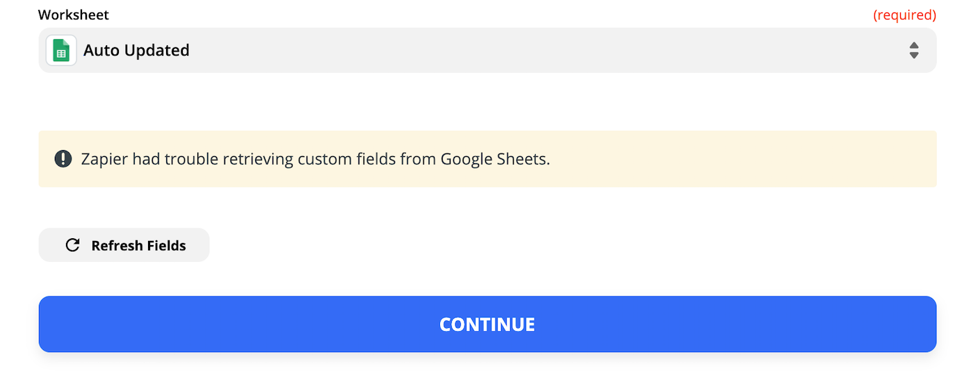Click the green Google Sheets icon
Viewport: 980px width, 382px height.
coord(61,51)
